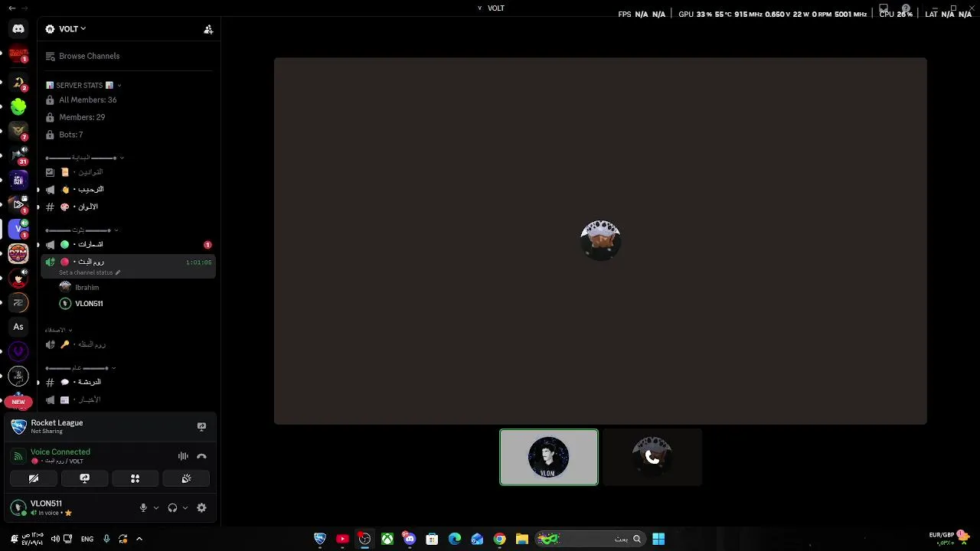
Task: Open OBS Studio on the taskbar
Action: [365, 539]
